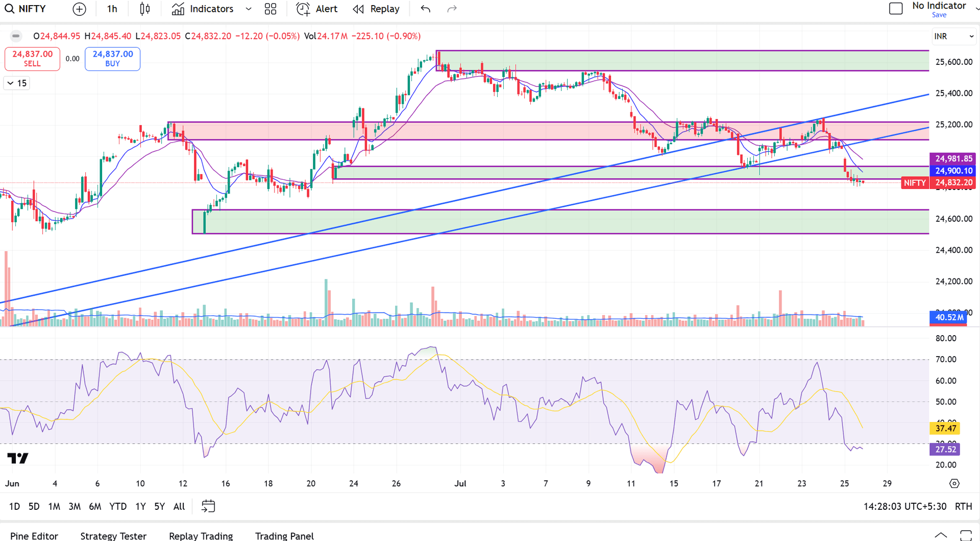
Task: Click the 70.00 RSI axis label
Action: [x=946, y=360]
